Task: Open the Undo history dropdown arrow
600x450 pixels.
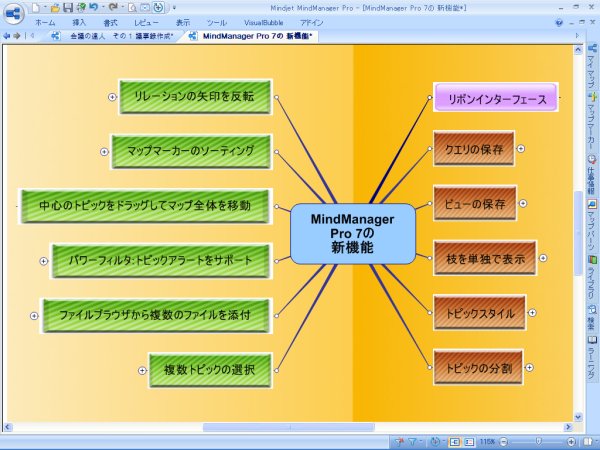Action: (x=103, y=7)
